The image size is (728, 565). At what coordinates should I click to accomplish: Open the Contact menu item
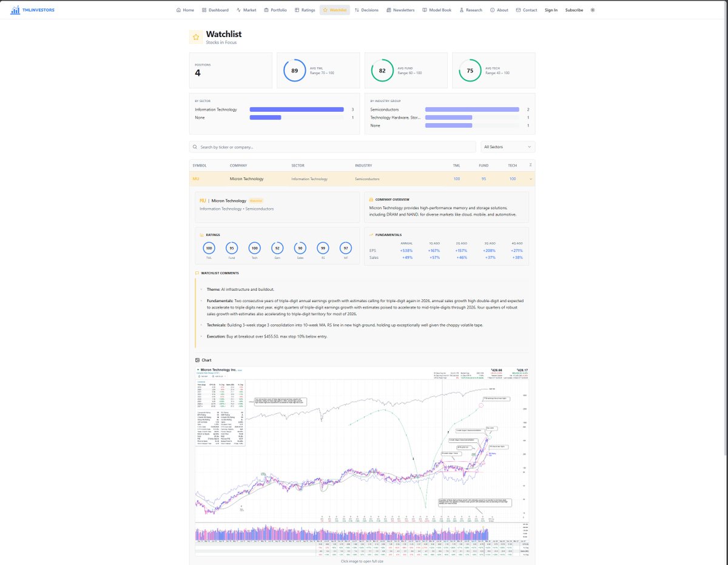coord(527,10)
